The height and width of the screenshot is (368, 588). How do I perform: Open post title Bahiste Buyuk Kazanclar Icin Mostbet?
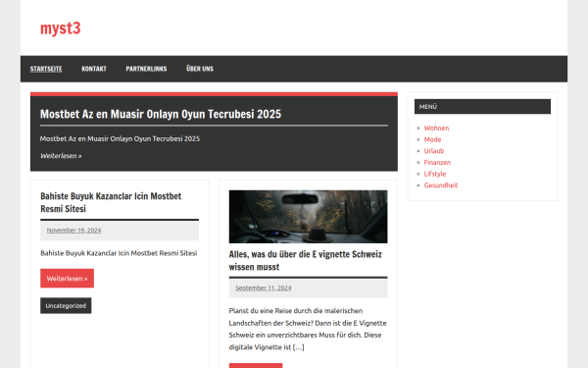[x=111, y=202]
